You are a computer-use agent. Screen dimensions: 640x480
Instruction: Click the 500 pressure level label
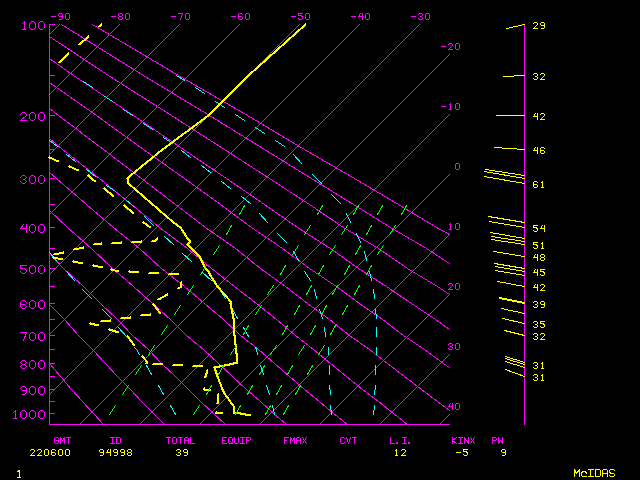(x=33, y=270)
